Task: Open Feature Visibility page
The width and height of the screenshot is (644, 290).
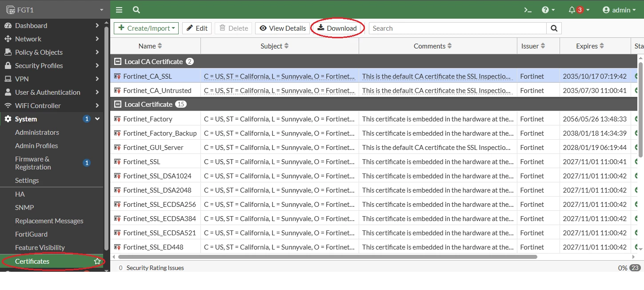Action: coord(40,247)
